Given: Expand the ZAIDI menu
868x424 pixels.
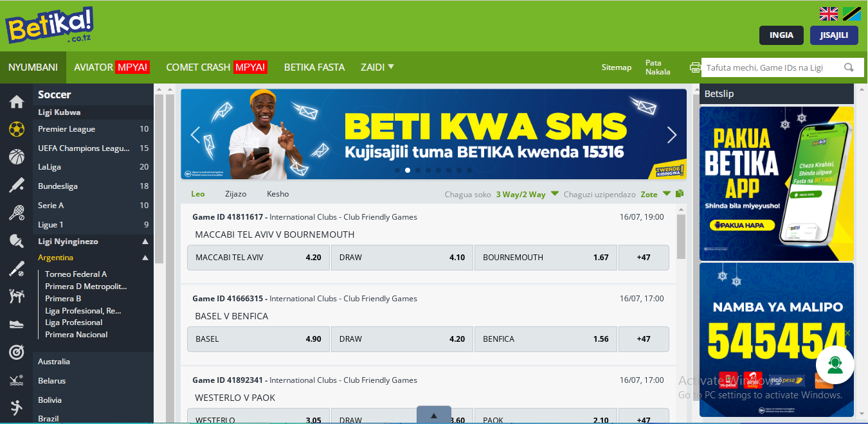Looking at the screenshot, I should pos(377,67).
